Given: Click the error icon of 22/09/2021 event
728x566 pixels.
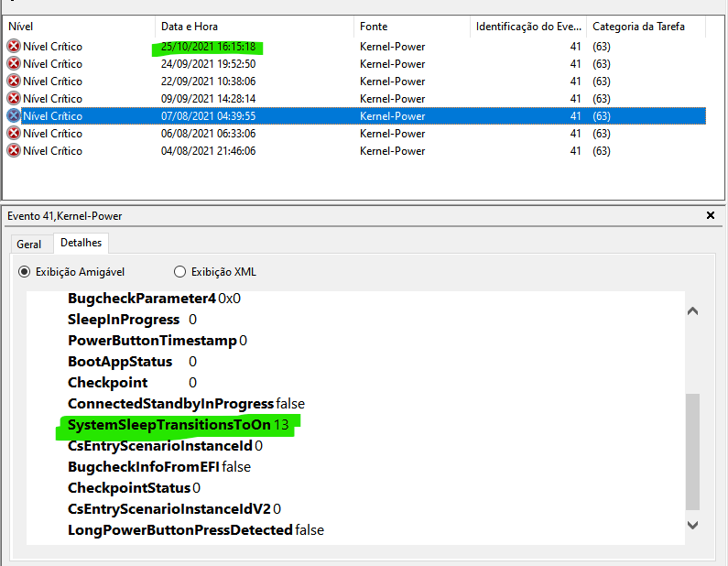Looking at the screenshot, I should point(14,81).
